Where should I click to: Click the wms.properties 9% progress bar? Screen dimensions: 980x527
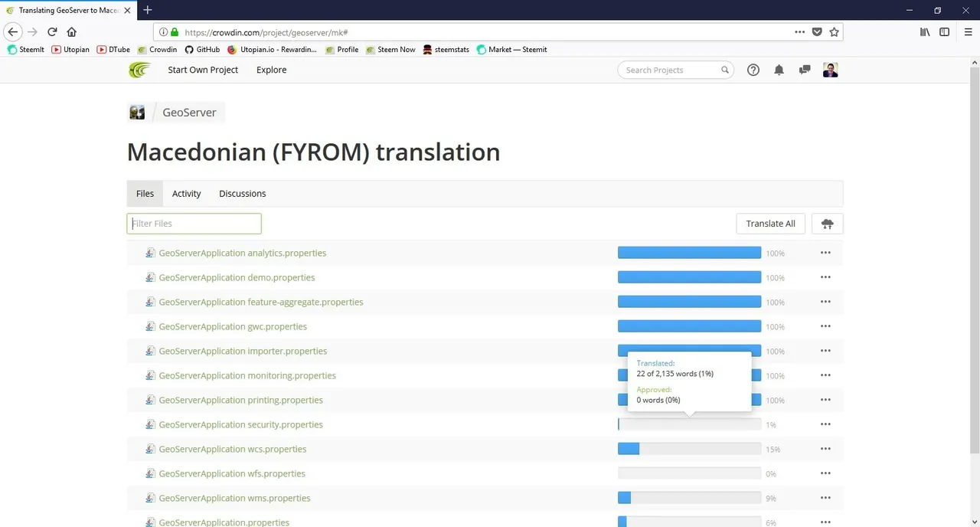(x=689, y=498)
